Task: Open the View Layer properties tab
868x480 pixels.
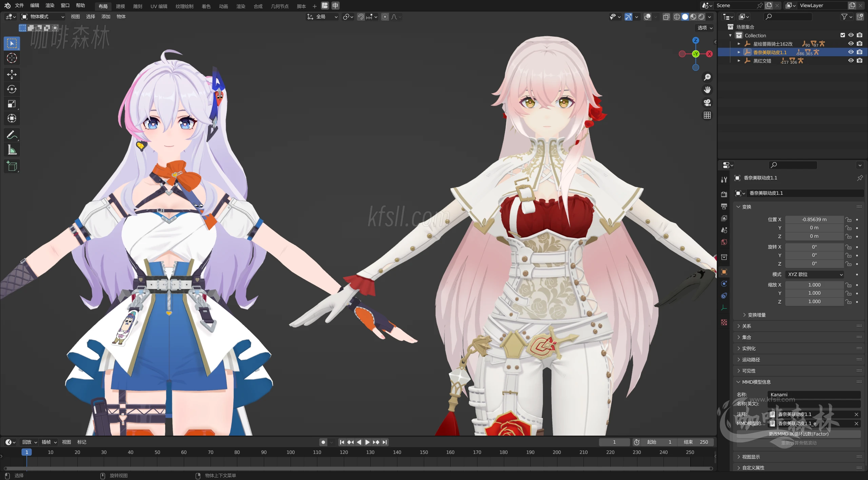Action: (724, 218)
